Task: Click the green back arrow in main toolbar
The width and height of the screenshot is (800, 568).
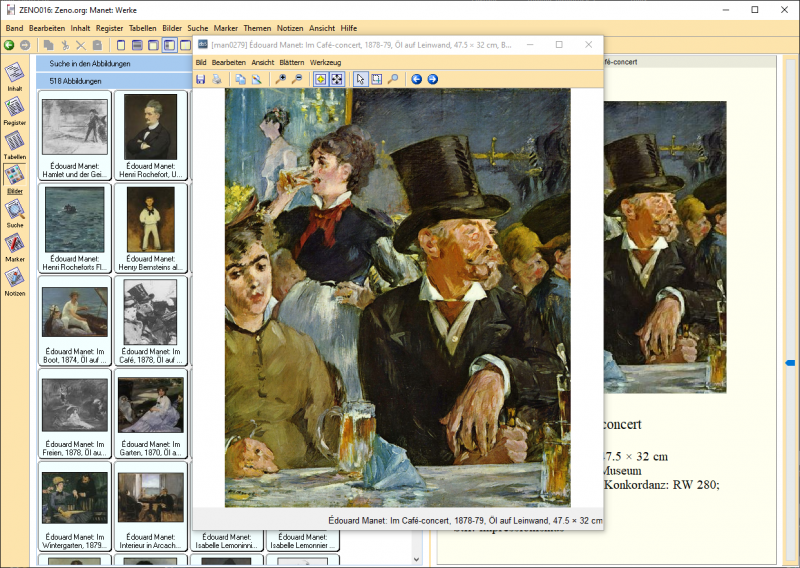Action: click(x=9, y=45)
